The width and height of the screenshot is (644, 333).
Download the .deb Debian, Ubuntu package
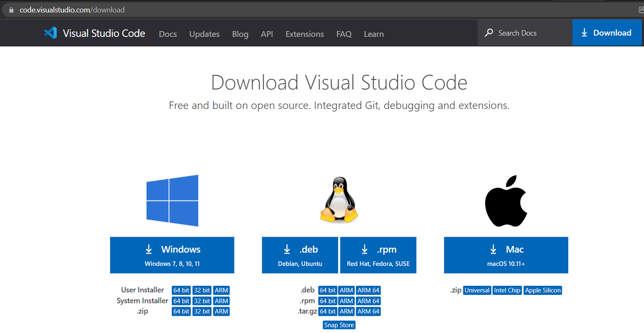click(301, 255)
